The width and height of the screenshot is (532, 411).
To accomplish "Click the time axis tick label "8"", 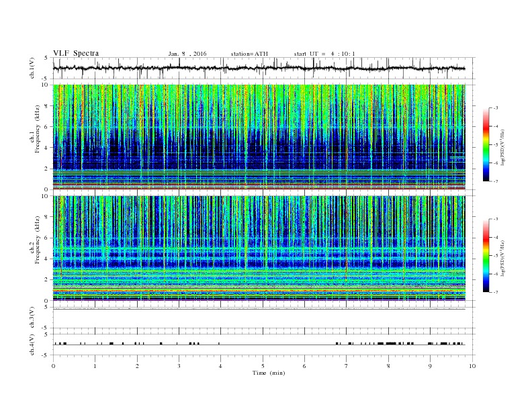I will 388,366.
